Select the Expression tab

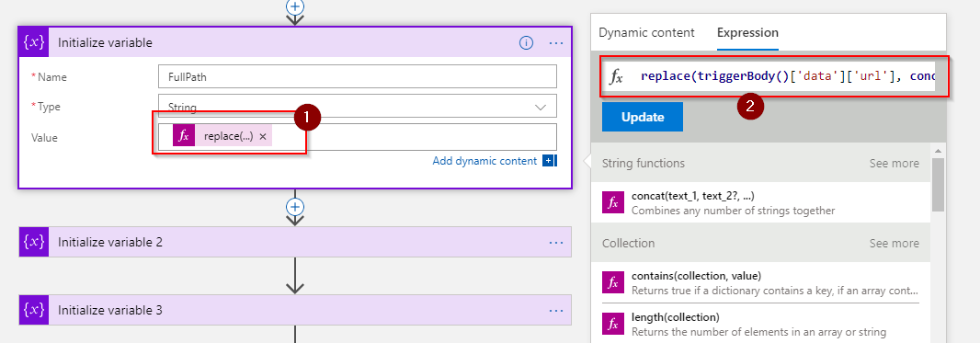click(x=747, y=32)
